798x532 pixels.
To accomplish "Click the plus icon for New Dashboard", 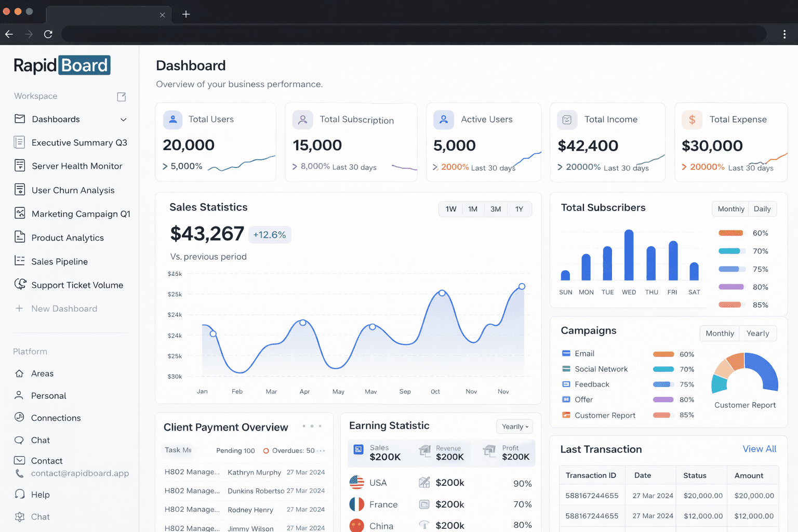I will 19,308.
